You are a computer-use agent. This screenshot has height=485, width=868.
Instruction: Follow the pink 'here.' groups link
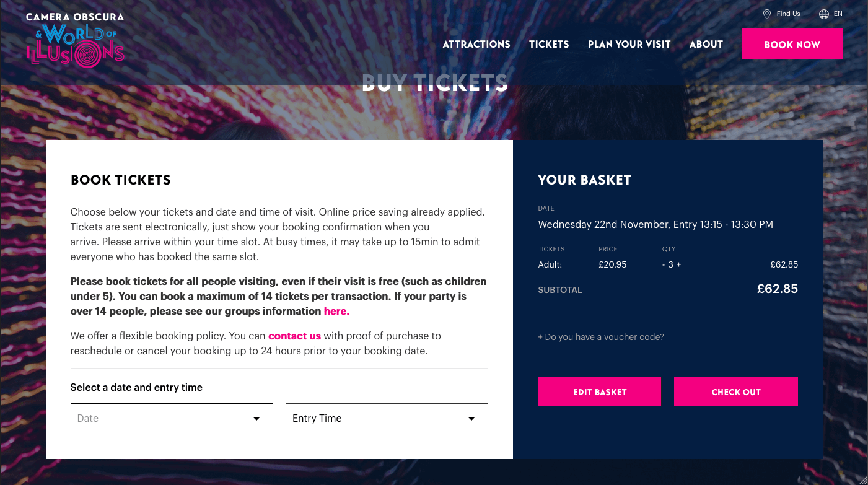point(336,312)
